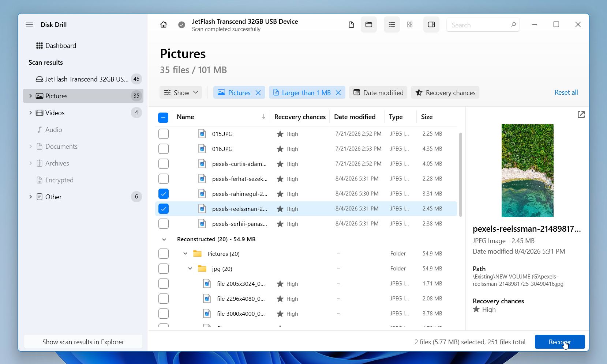Check the Pictures (20) folder checkbox

coord(164,254)
